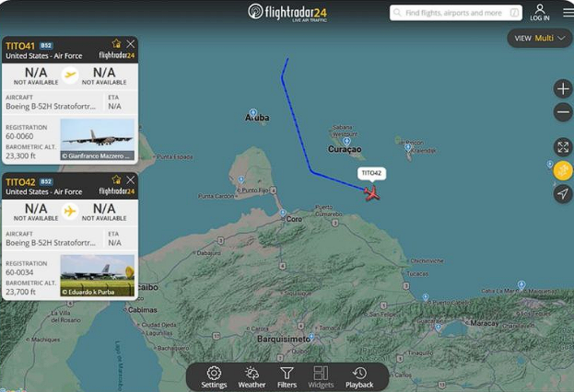Click the Find flights search field

[x=456, y=13]
